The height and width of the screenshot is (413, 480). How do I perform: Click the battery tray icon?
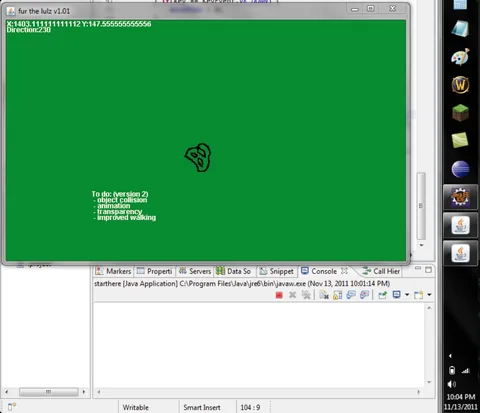click(x=452, y=370)
